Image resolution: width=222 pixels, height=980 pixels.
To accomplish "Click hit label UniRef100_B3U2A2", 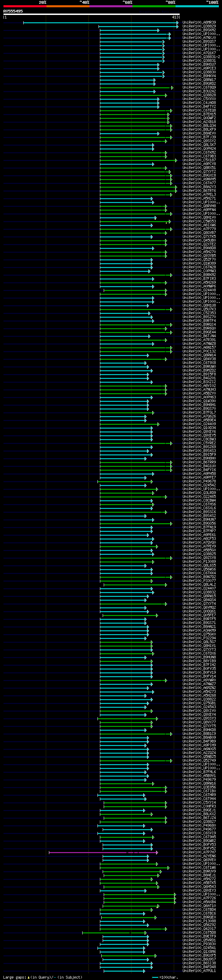I will click(x=199, y=91).
